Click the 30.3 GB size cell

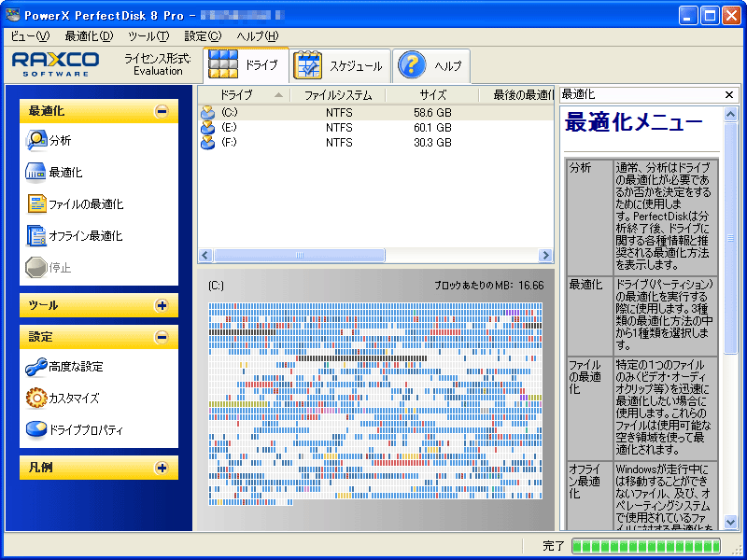[432, 143]
